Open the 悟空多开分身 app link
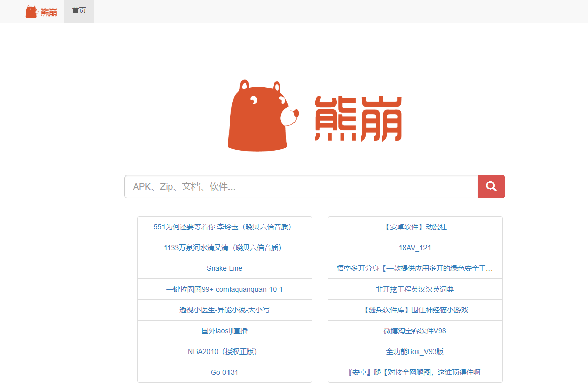 point(415,268)
